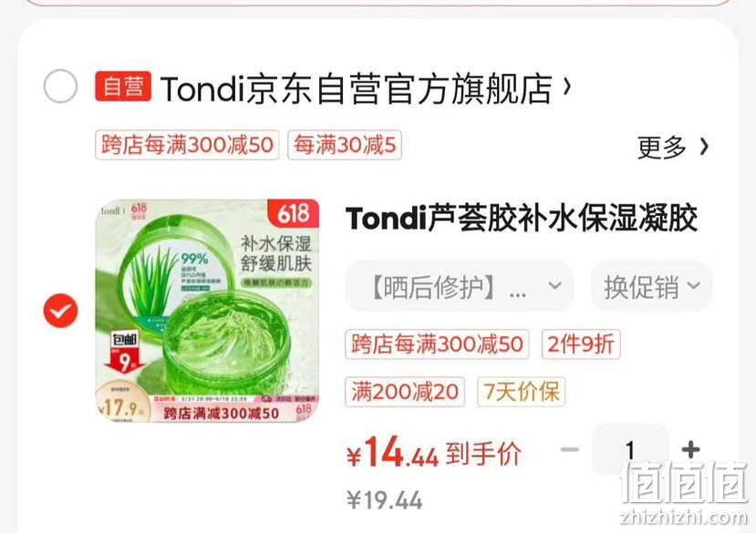756x533 pixels.
Task: Expand the 【晒后修护】 variant dropdown
Action: tap(460, 287)
